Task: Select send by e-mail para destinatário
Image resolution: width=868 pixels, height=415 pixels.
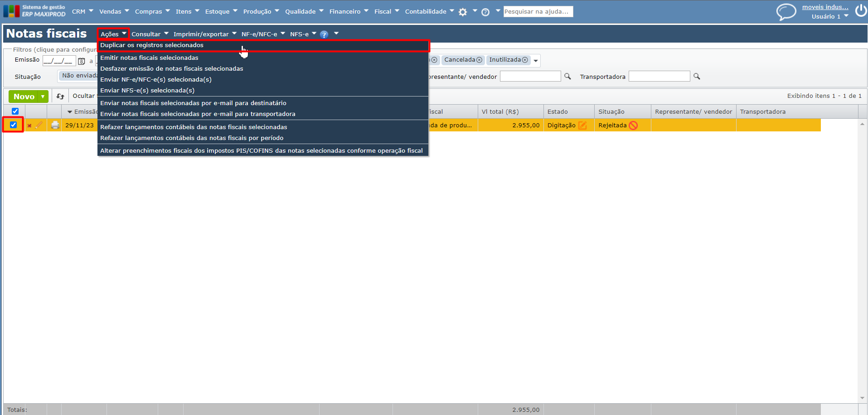Action: click(263, 103)
